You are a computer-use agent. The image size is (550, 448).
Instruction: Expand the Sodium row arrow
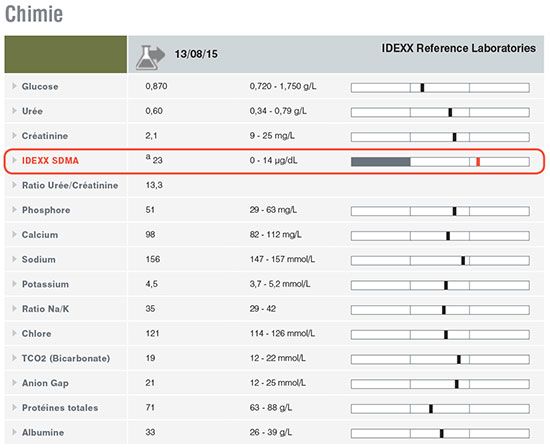[14, 259]
